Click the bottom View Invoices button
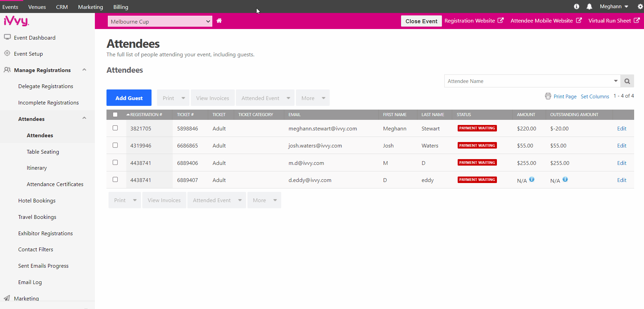Image resolution: width=644 pixels, height=309 pixels. pyautogui.click(x=164, y=200)
